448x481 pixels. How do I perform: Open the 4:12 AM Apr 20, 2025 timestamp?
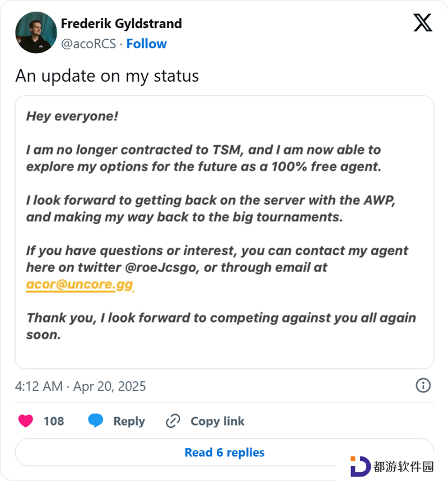(81, 386)
